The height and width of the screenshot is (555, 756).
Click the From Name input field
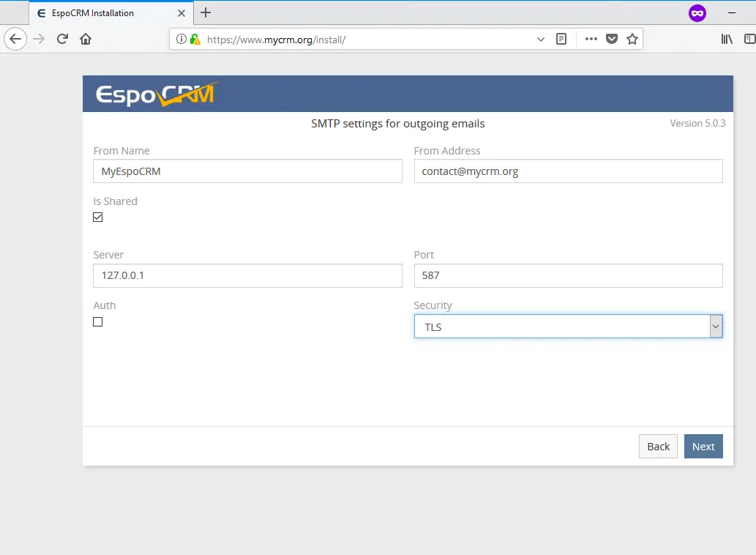[247, 171]
